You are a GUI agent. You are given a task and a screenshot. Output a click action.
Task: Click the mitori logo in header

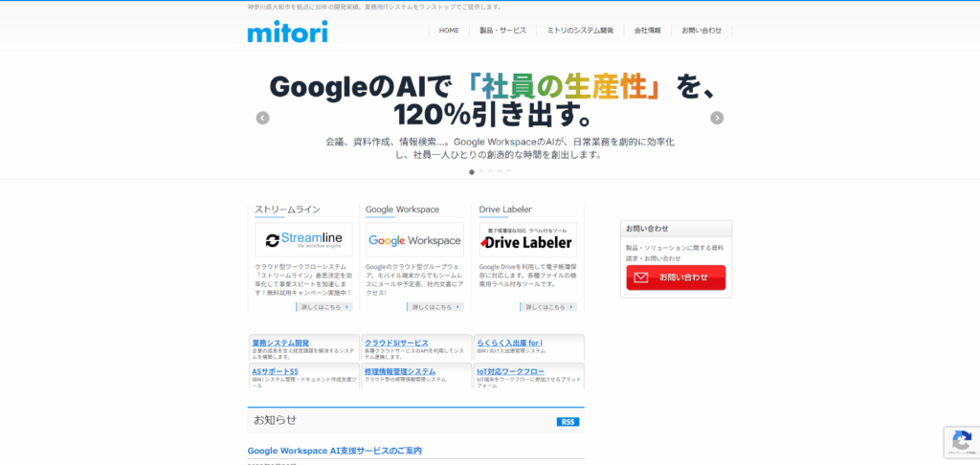point(287,32)
